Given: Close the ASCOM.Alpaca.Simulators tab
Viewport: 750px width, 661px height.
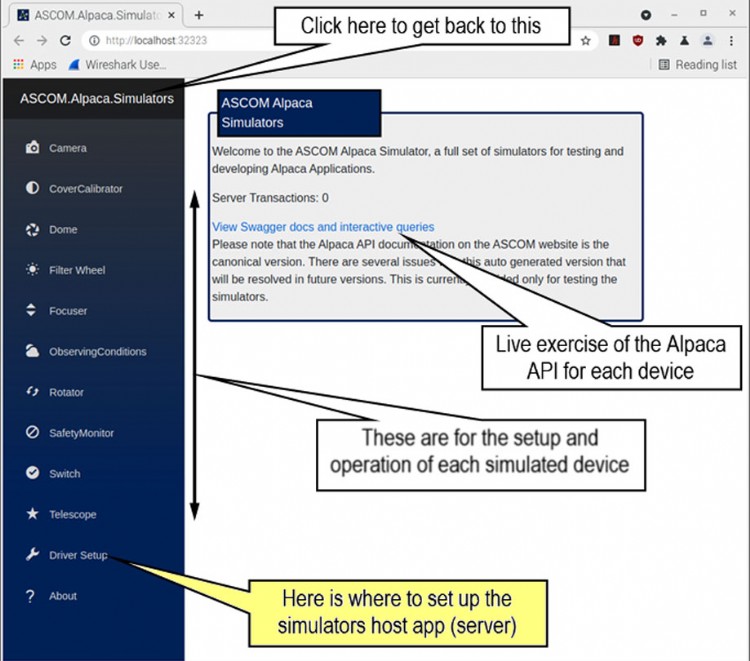Looking at the screenshot, I should [x=171, y=15].
